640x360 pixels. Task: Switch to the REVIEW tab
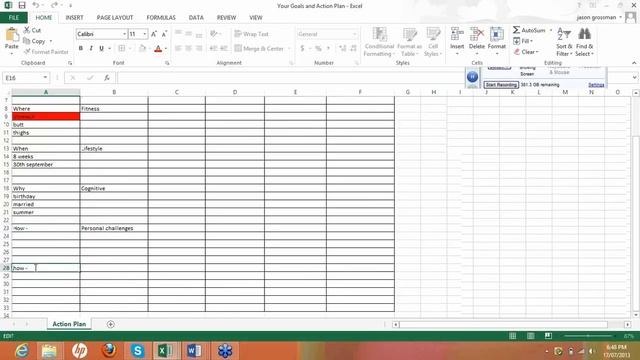226,18
